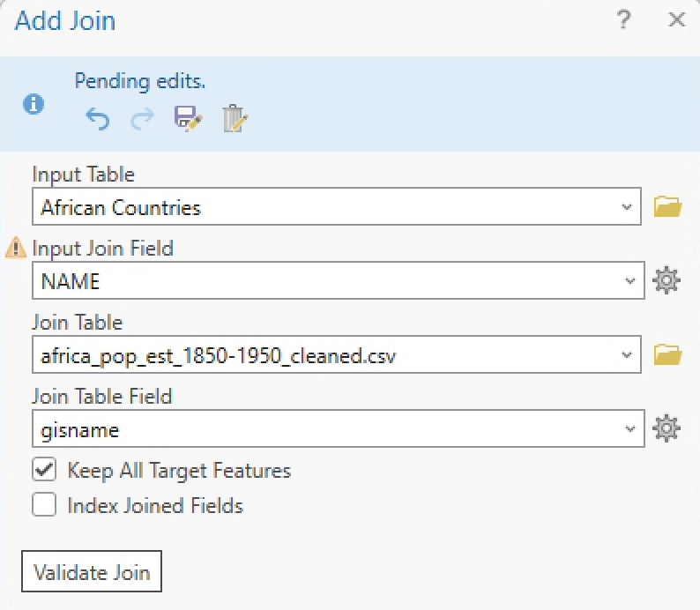Save the pending edits
Image resolution: width=700 pixels, height=610 pixels.
point(188,119)
